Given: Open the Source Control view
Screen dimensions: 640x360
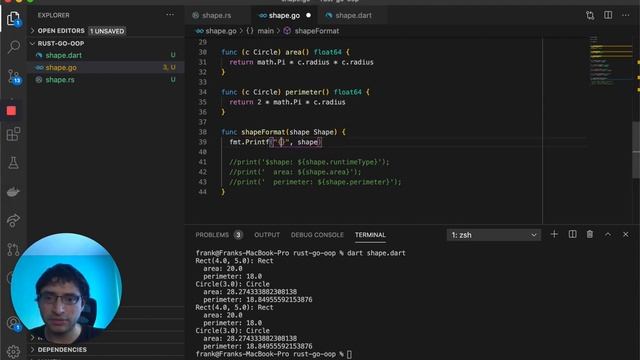Looking at the screenshot, I should (x=13, y=76).
